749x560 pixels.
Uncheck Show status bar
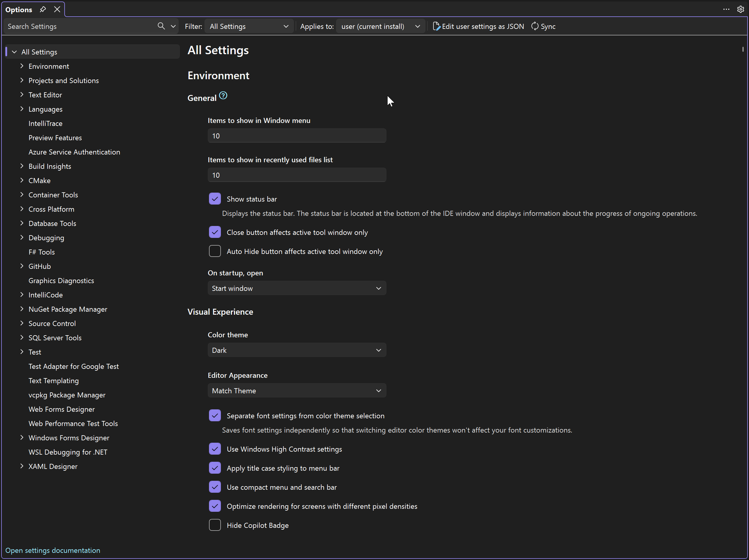click(x=215, y=199)
